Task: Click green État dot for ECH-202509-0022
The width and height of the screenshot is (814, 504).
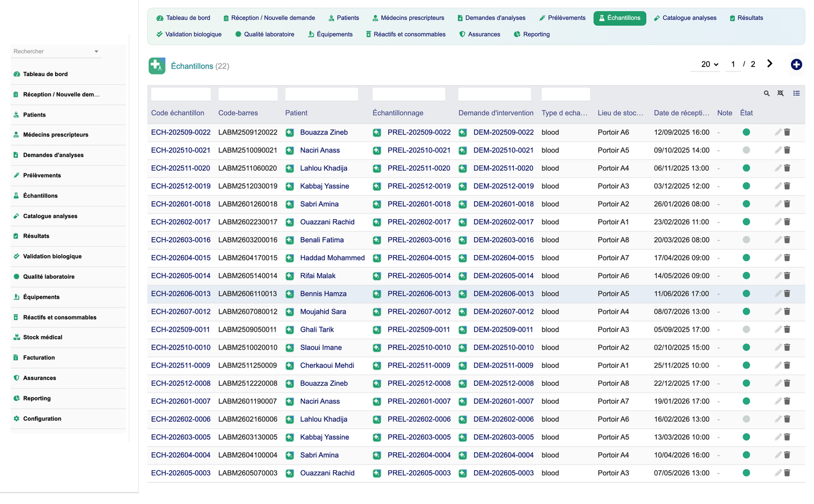Action: [746, 132]
